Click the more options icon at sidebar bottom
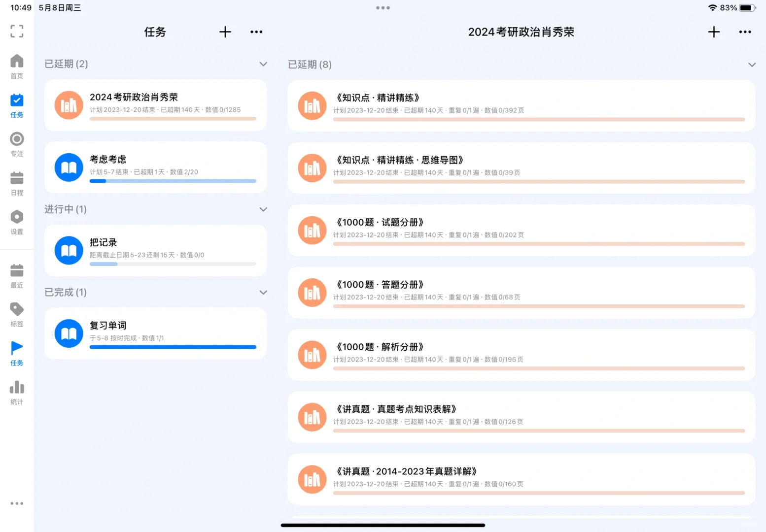The width and height of the screenshot is (766, 532). pyautogui.click(x=17, y=503)
